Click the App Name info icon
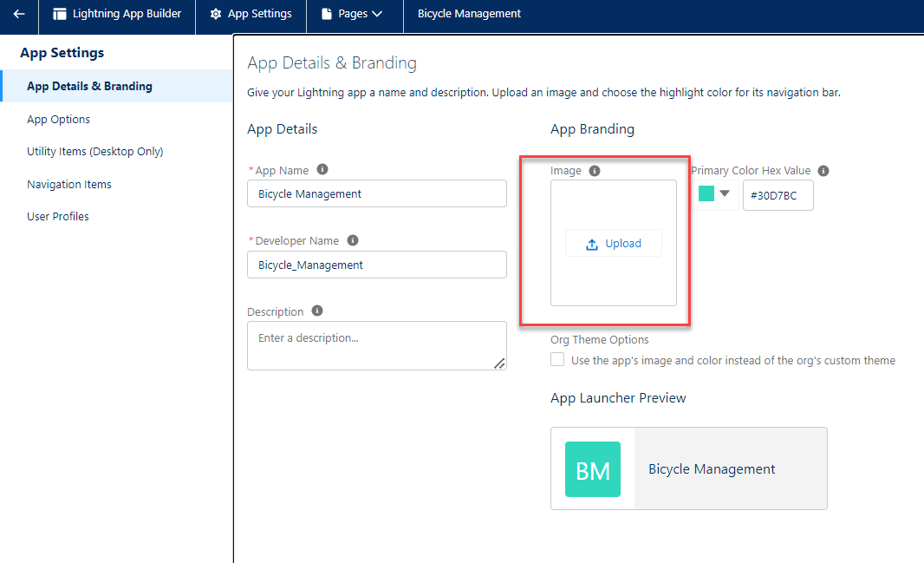924x563 pixels. click(324, 169)
